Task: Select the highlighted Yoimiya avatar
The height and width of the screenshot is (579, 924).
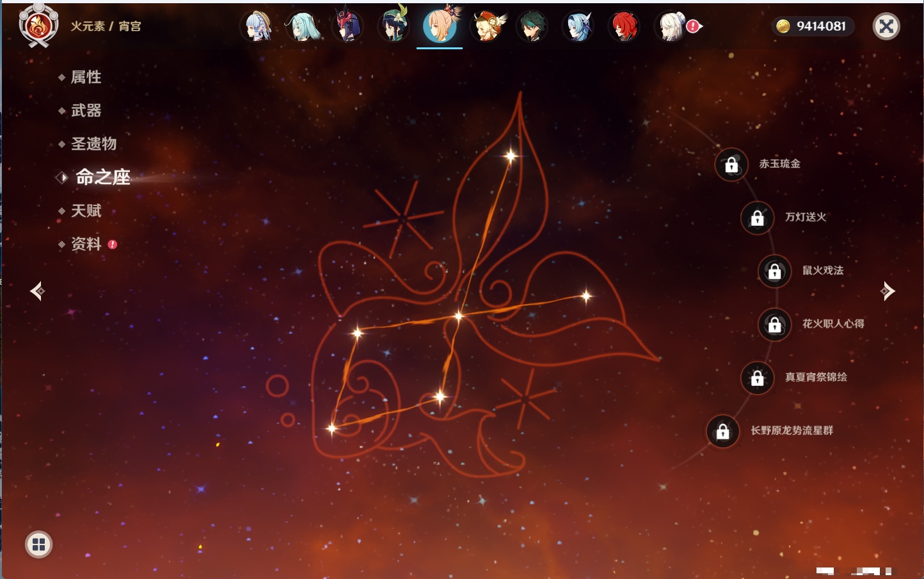Action: (440, 26)
